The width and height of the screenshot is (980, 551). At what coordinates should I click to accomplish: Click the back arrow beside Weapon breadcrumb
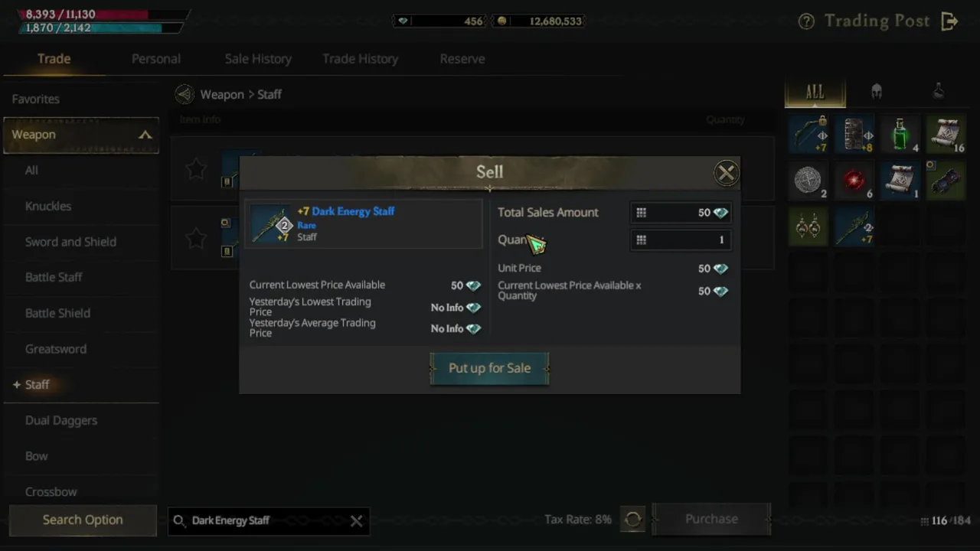coord(184,94)
